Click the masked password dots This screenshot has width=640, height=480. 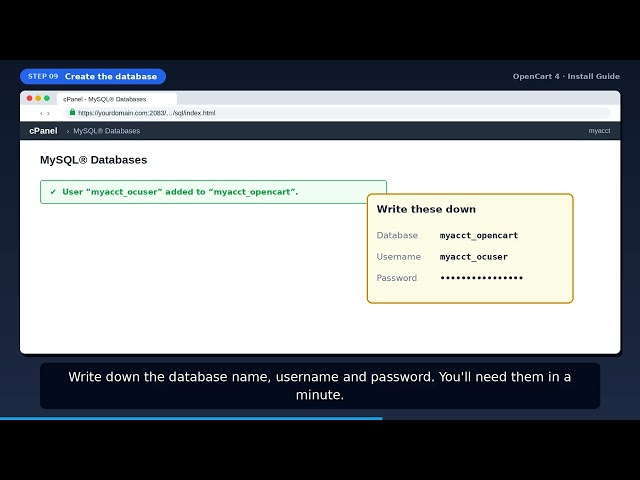[482, 278]
